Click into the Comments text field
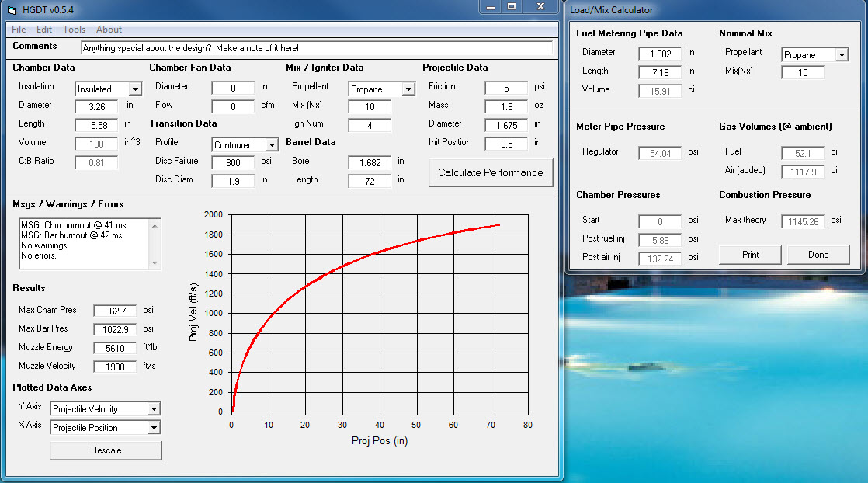868x483 pixels. (x=316, y=48)
